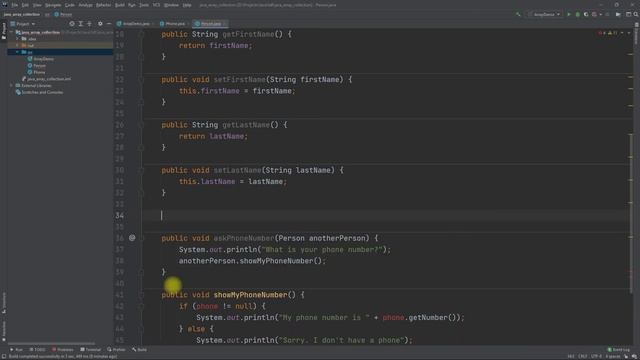The image size is (640, 360).
Task: Click the tool windows quick access icon bottom-left
Action: point(4,356)
